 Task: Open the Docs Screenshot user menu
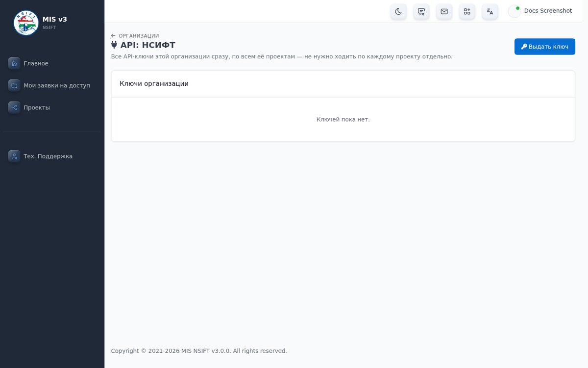[x=540, y=11]
